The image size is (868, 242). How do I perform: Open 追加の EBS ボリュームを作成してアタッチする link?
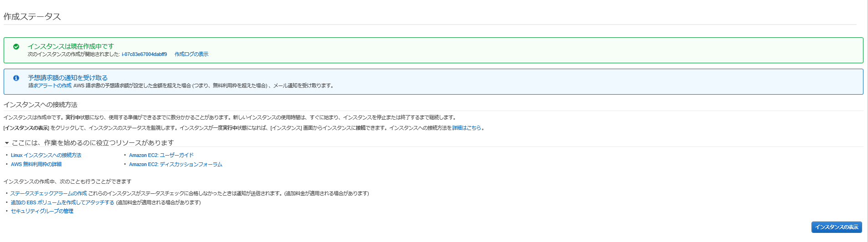(62, 202)
